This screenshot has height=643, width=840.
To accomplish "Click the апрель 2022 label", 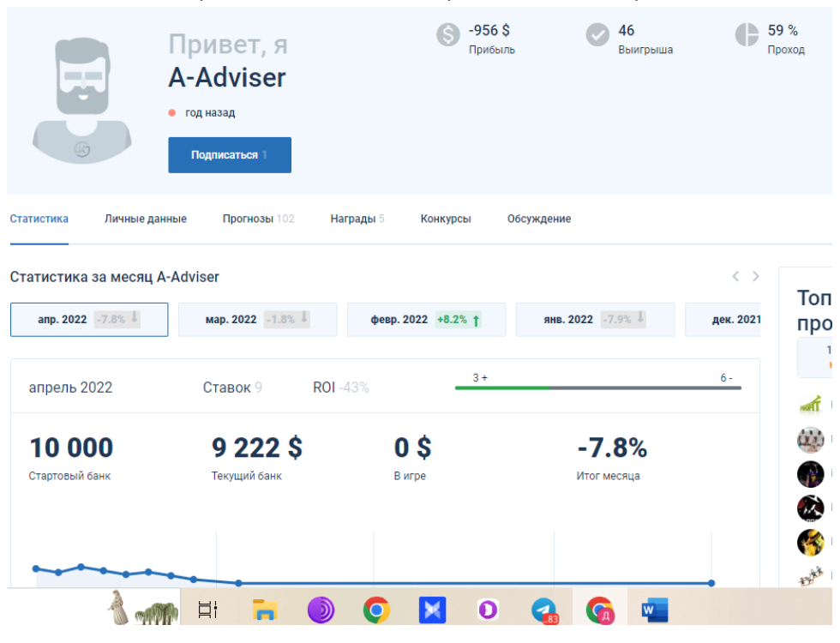I will coord(70,388).
